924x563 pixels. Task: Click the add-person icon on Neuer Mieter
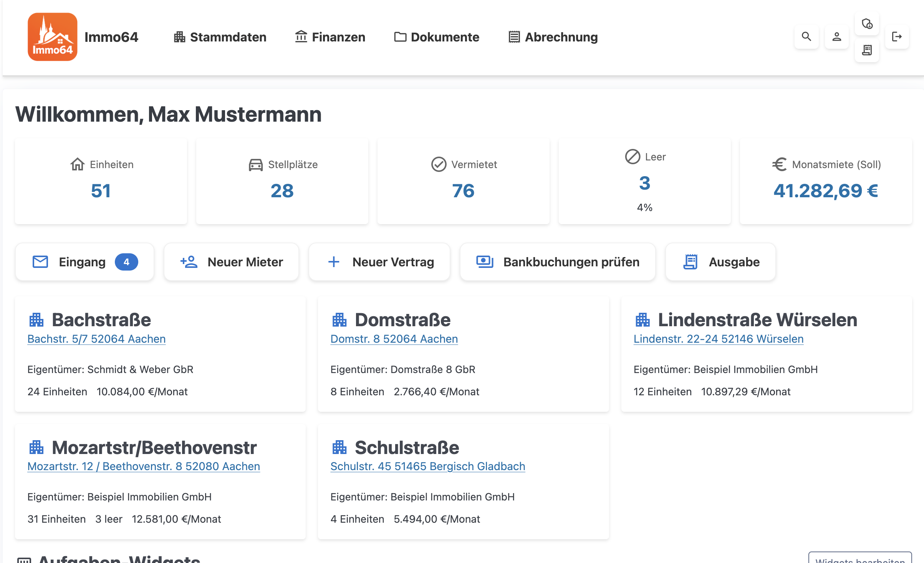pyautogui.click(x=189, y=262)
